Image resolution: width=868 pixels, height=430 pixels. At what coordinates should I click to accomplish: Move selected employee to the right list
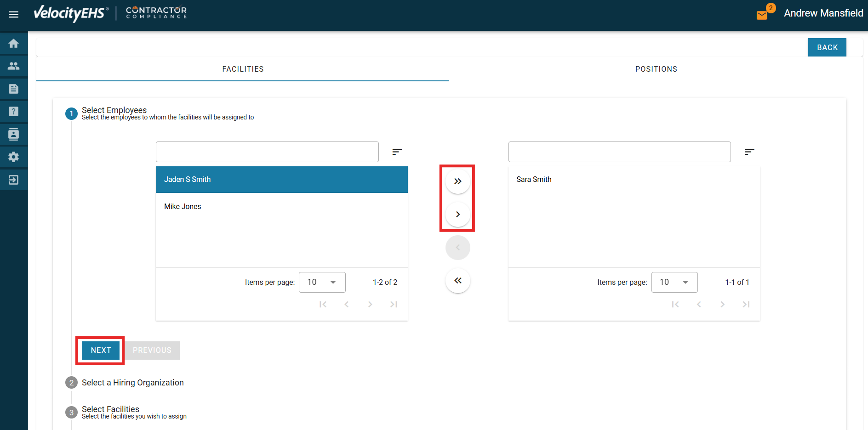coord(457,215)
